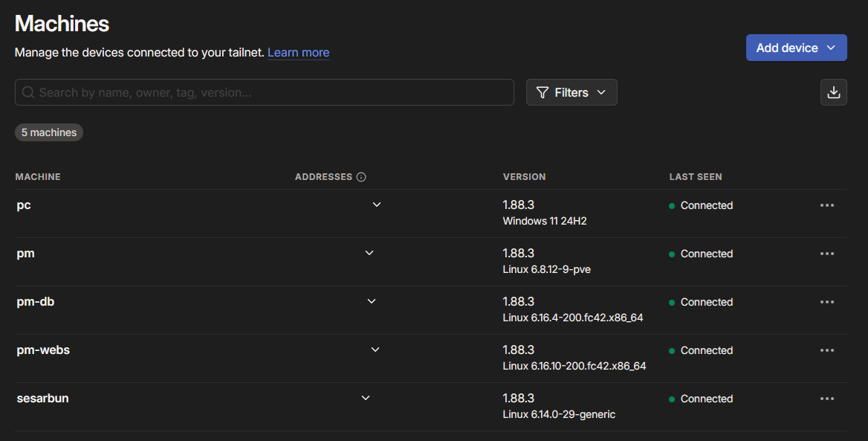Image resolution: width=868 pixels, height=441 pixels.
Task: Click the machine search input field
Action: tap(264, 92)
